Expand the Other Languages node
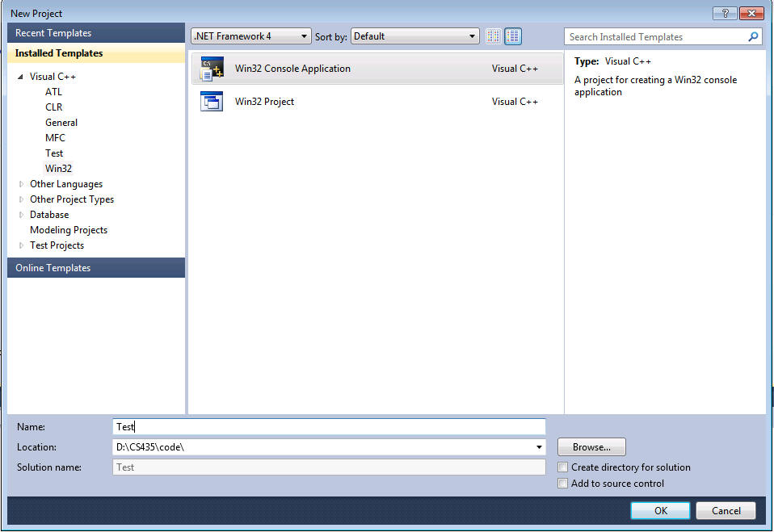This screenshot has height=532, width=774. click(x=21, y=184)
